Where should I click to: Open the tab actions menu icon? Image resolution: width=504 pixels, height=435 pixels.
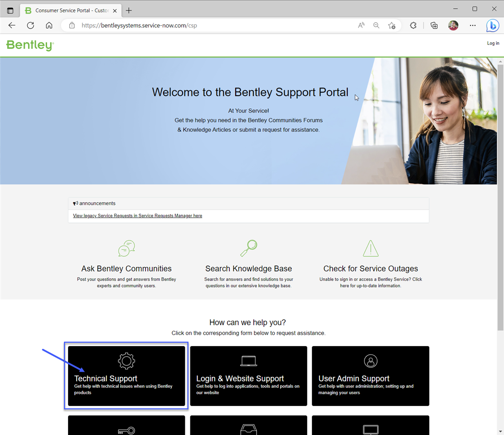pyautogui.click(x=10, y=10)
